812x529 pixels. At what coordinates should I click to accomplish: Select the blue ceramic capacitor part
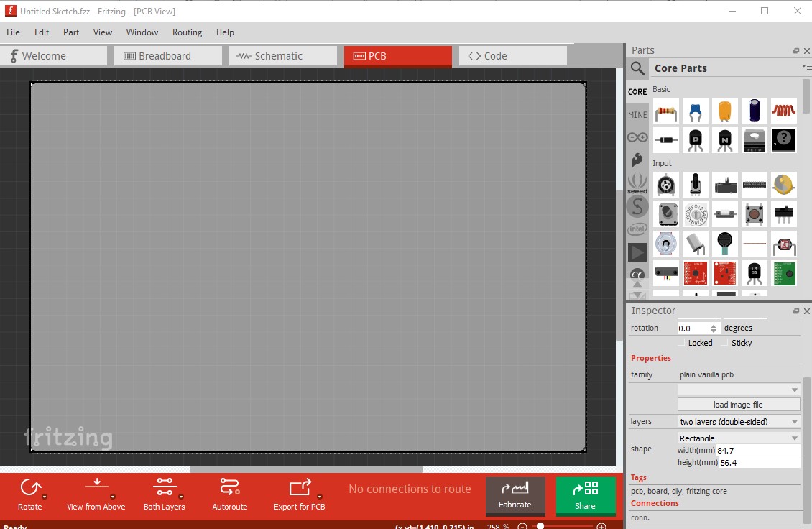[696, 111]
